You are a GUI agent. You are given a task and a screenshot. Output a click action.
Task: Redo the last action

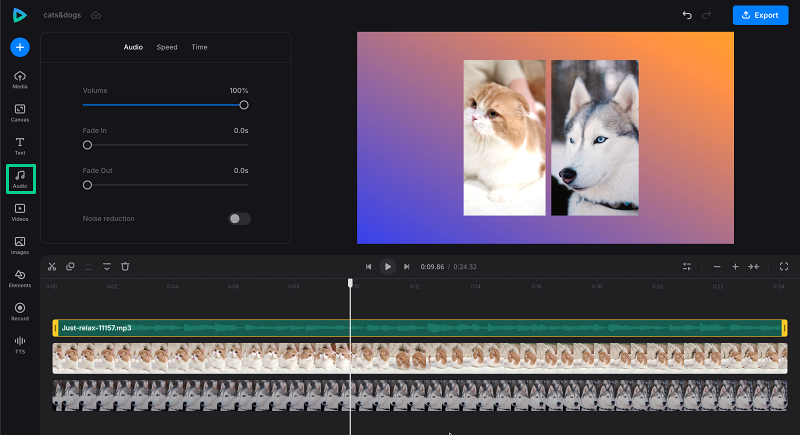pos(707,15)
